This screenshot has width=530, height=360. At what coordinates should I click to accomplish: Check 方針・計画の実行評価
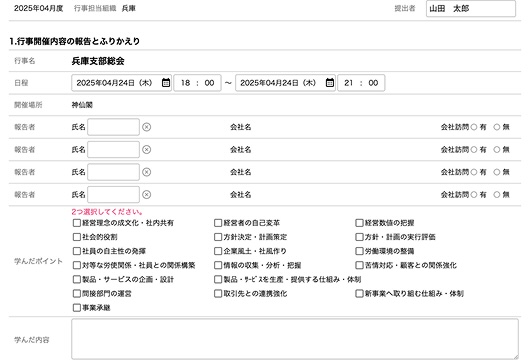coord(359,237)
